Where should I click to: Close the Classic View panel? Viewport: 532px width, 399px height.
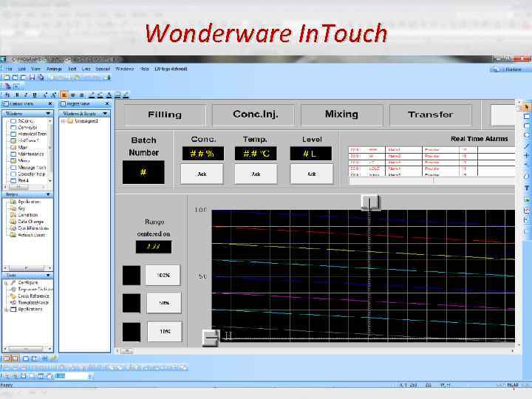[50, 103]
